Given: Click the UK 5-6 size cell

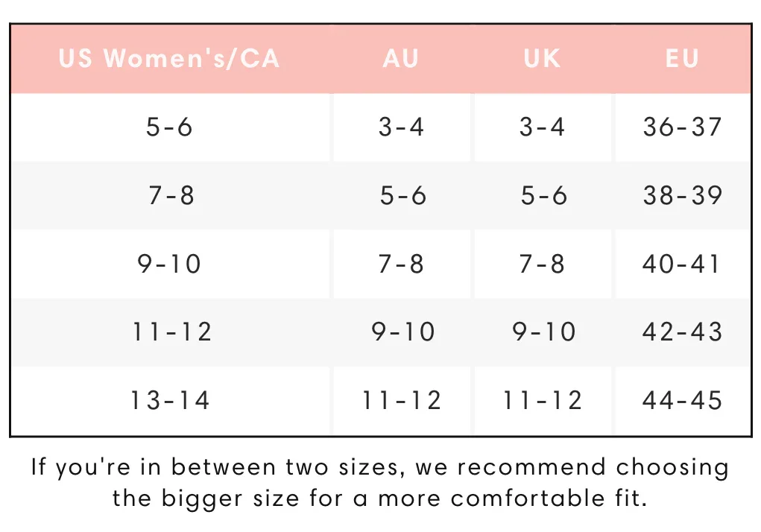Looking at the screenshot, I should tap(543, 195).
